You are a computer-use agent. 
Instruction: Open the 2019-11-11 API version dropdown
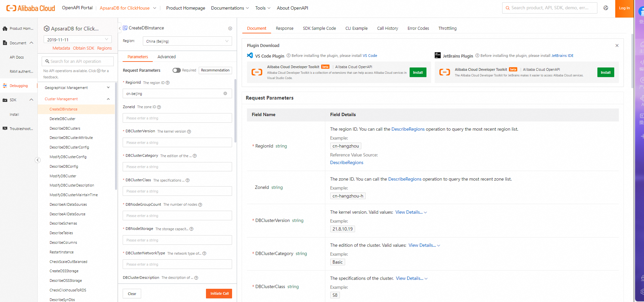(77, 39)
